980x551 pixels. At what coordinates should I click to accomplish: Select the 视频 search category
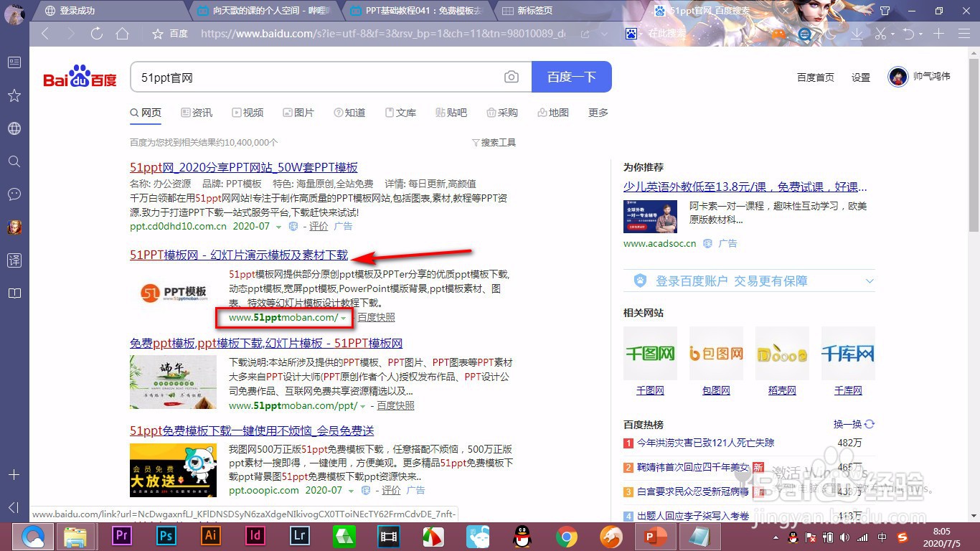[x=248, y=113]
